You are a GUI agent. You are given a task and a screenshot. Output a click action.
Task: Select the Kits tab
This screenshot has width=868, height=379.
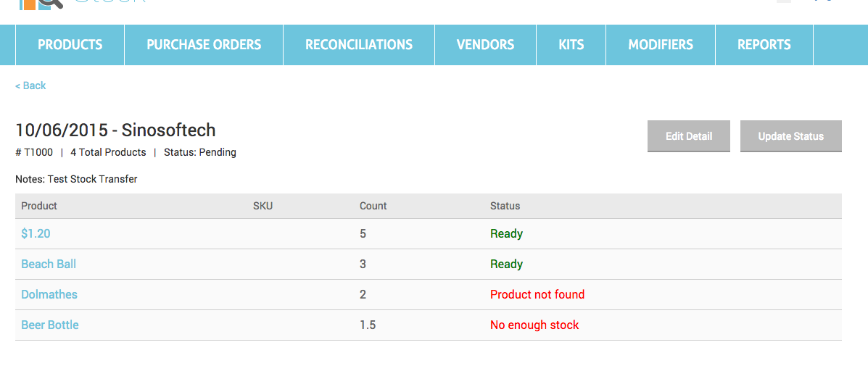click(x=571, y=45)
